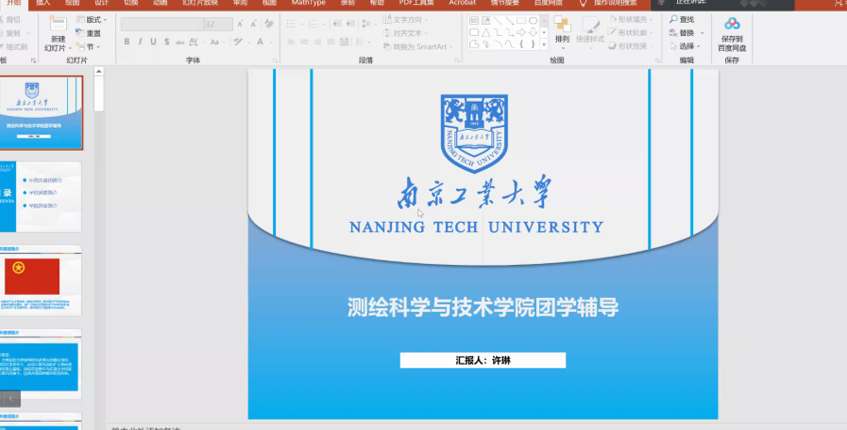This screenshot has height=430, width=847.
Task: Click the Reset (重置) slide icon
Action: 88,33
